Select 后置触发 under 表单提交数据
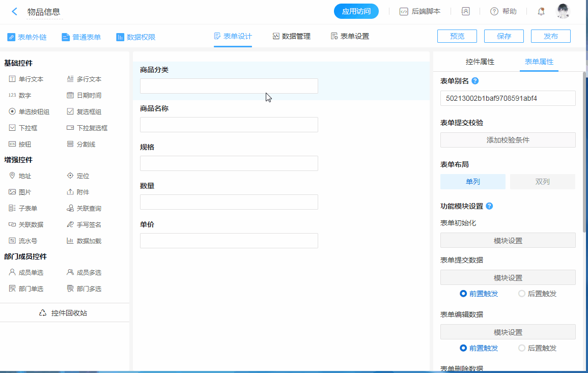Image resolution: width=588 pixels, height=373 pixels. 522,294
